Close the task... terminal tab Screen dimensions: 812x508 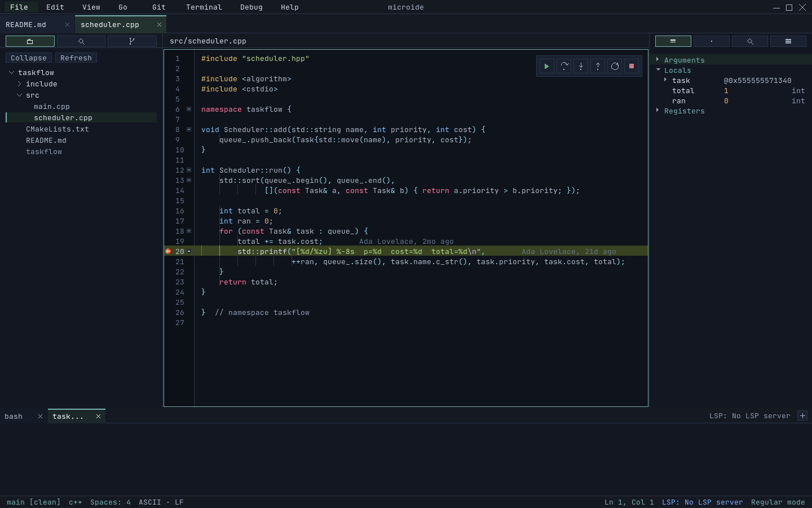(98, 417)
